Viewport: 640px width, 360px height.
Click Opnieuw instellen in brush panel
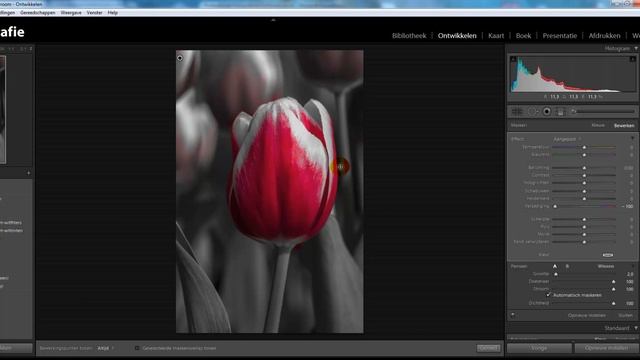pyautogui.click(x=587, y=316)
